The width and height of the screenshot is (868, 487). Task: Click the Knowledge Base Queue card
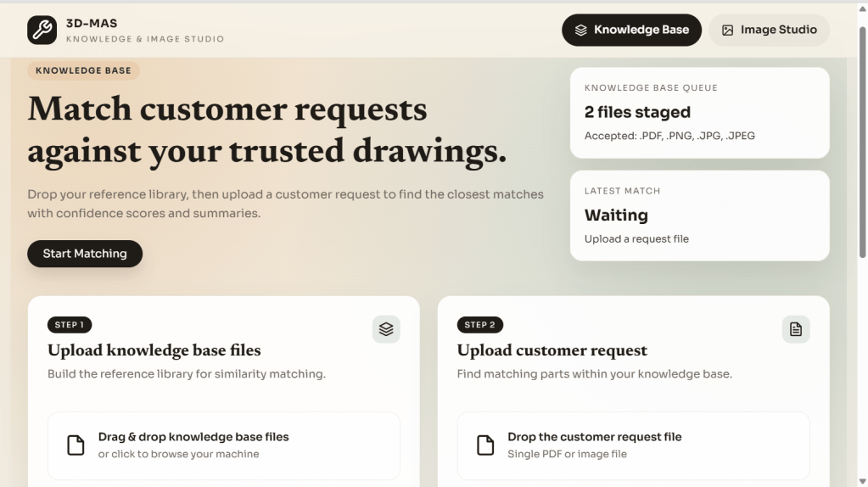(699, 113)
